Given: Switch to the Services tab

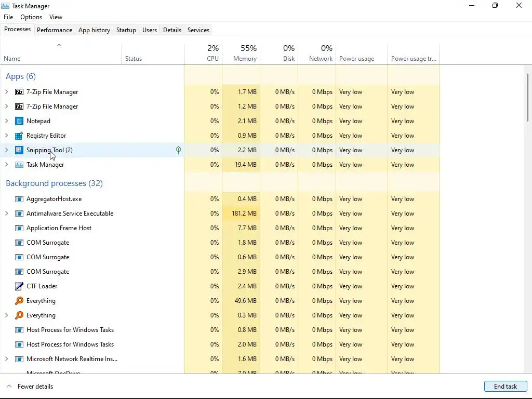Looking at the screenshot, I should pos(198,30).
